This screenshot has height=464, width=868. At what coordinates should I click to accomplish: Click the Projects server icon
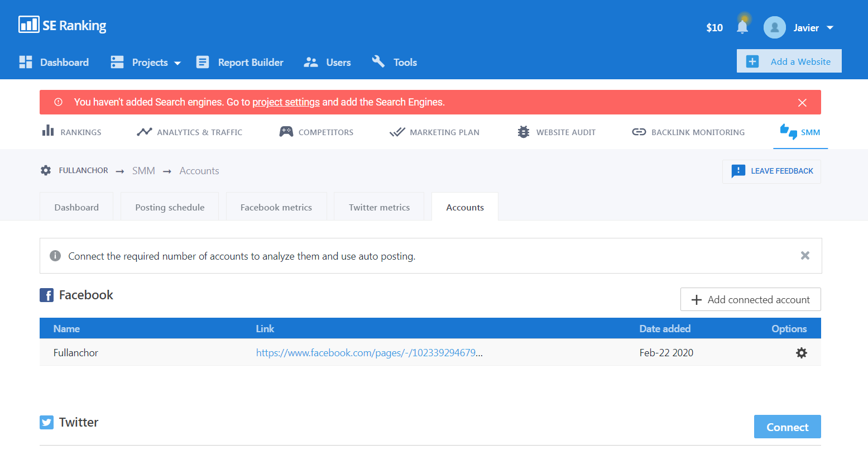(x=117, y=62)
